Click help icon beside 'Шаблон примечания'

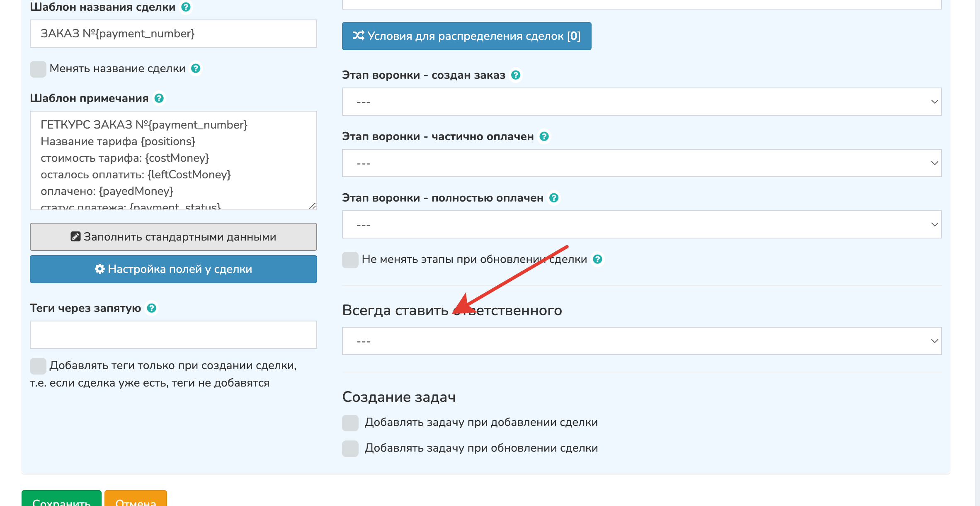pyautogui.click(x=159, y=98)
